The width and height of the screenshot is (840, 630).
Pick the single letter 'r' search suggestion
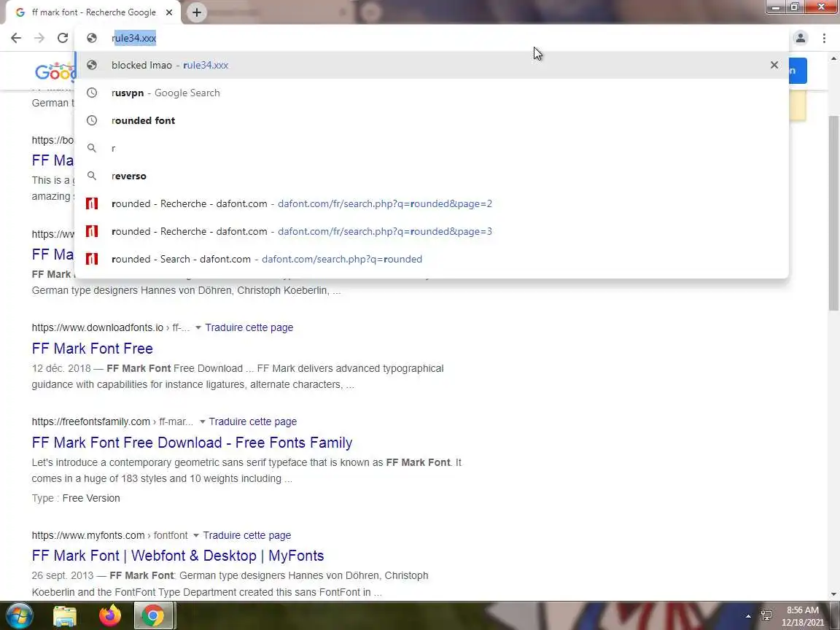(x=431, y=149)
